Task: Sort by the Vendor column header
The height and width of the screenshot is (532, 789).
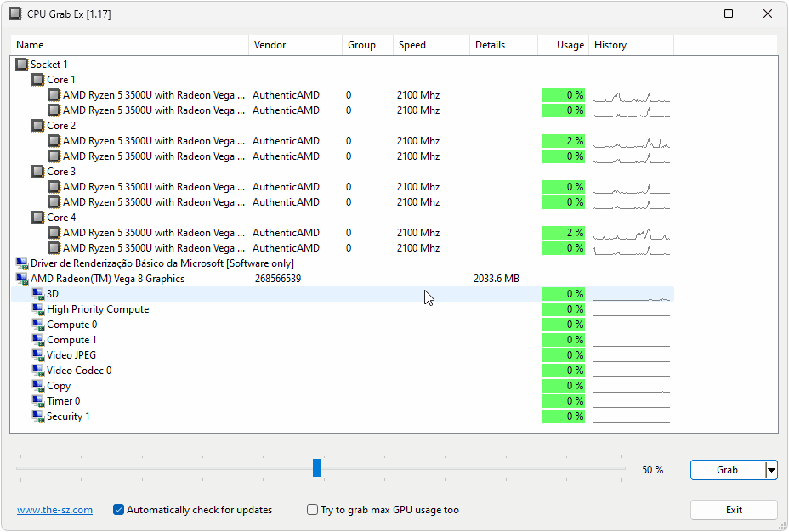Action: 295,45
